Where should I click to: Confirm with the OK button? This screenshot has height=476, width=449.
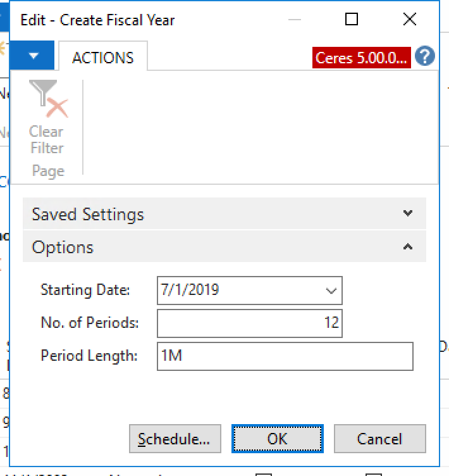[277, 439]
